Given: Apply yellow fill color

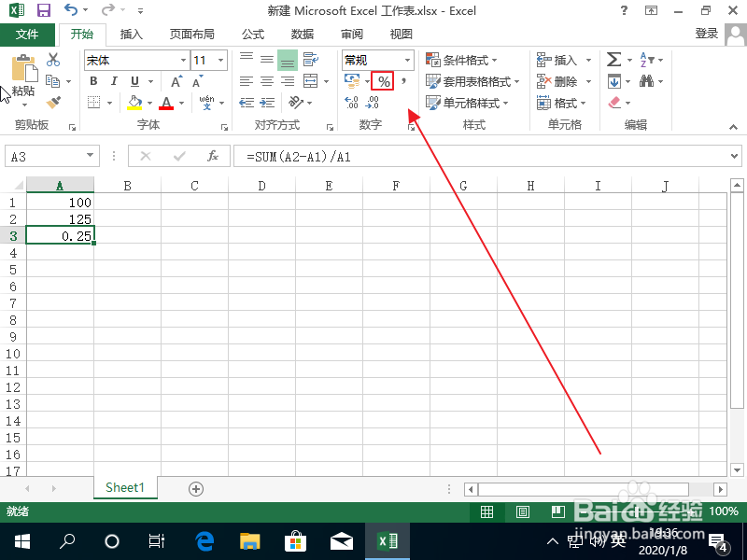Looking at the screenshot, I should coord(134,103).
